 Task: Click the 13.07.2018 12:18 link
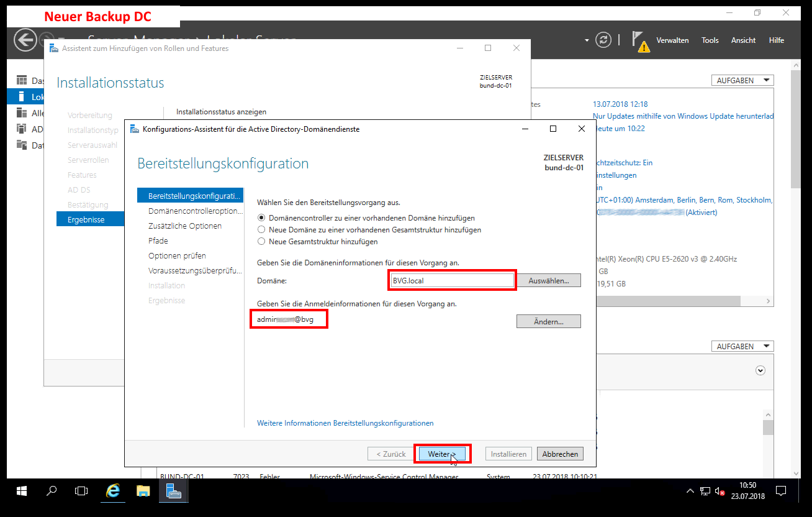[620, 104]
